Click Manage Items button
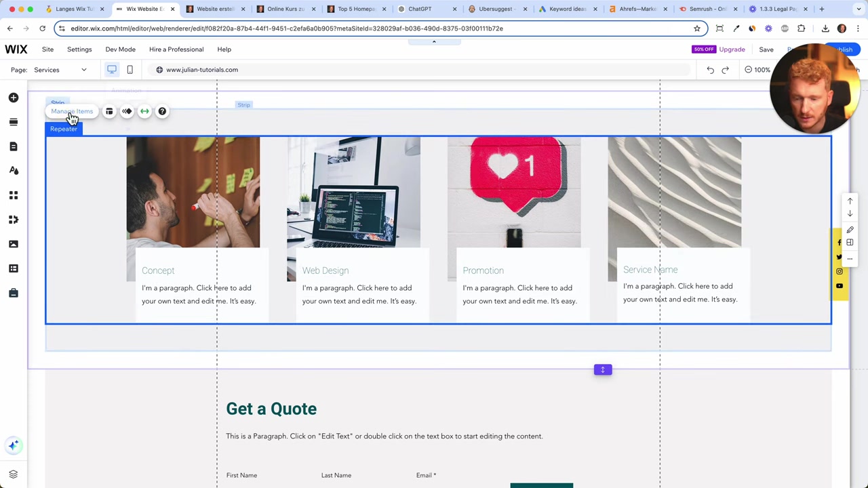This screenshot has width=868, height=488. coord(72,111)
